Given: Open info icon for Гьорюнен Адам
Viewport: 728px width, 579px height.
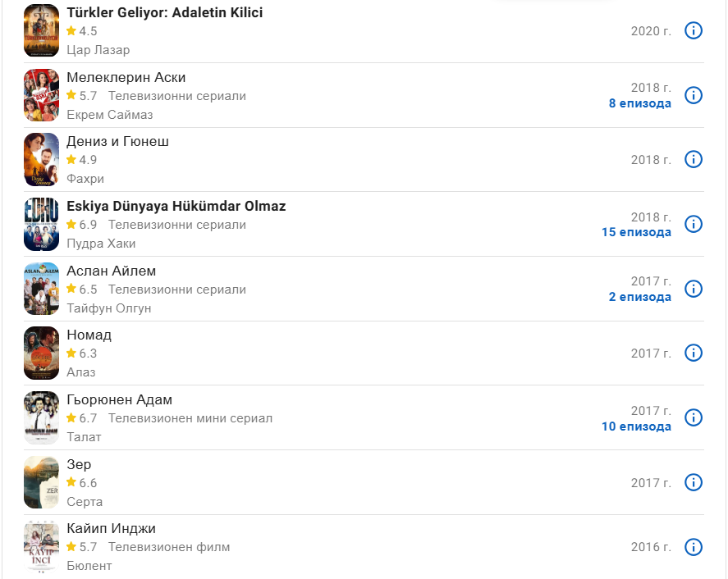Looking at the screenshot, I should [694, 417].
